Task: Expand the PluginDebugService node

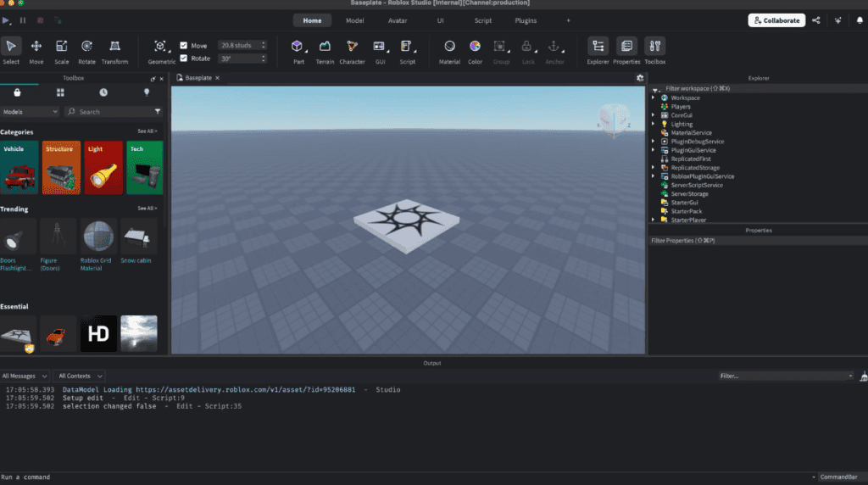Action: coord(654,142)
